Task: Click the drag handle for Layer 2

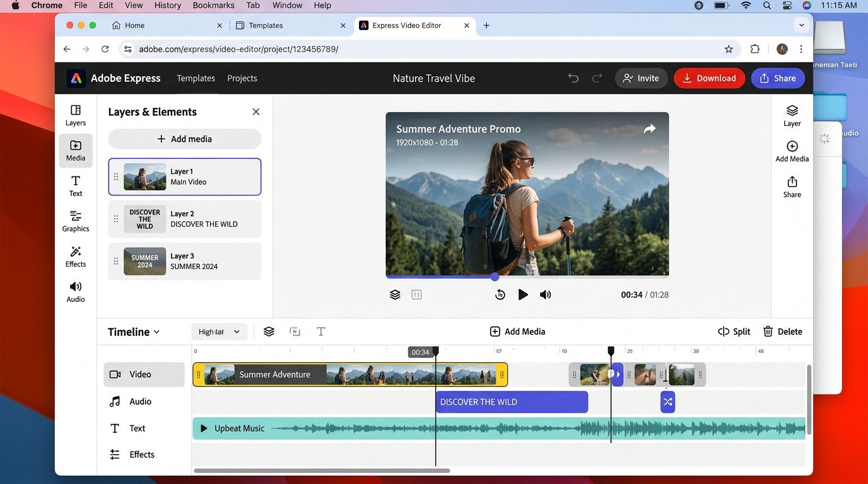Action: click(116, 219)
